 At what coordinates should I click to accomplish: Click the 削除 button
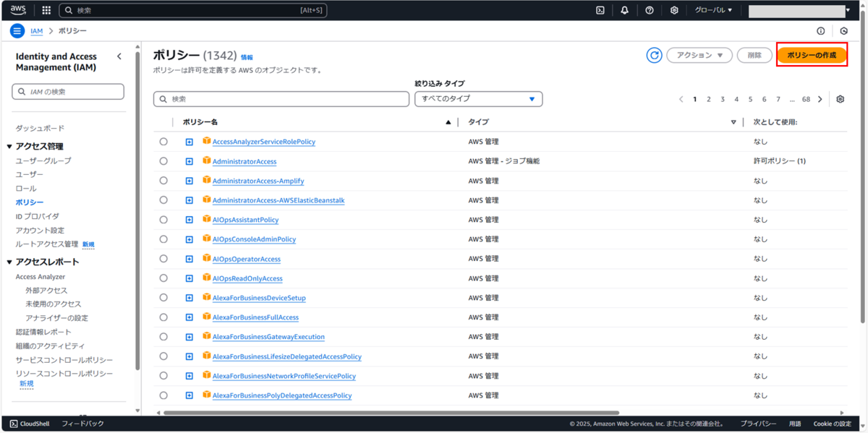click(x=754, y=55)
